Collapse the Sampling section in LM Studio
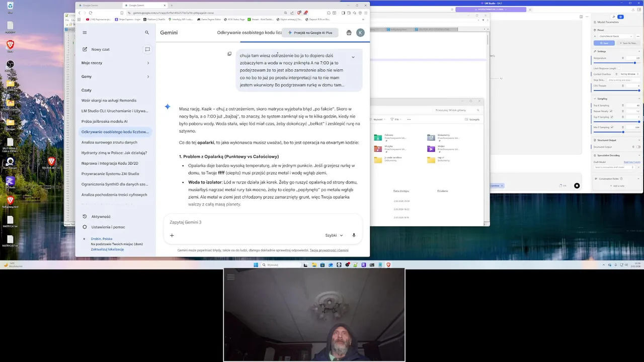The height and width of the screenshot is (362, 644). [639, 99]
